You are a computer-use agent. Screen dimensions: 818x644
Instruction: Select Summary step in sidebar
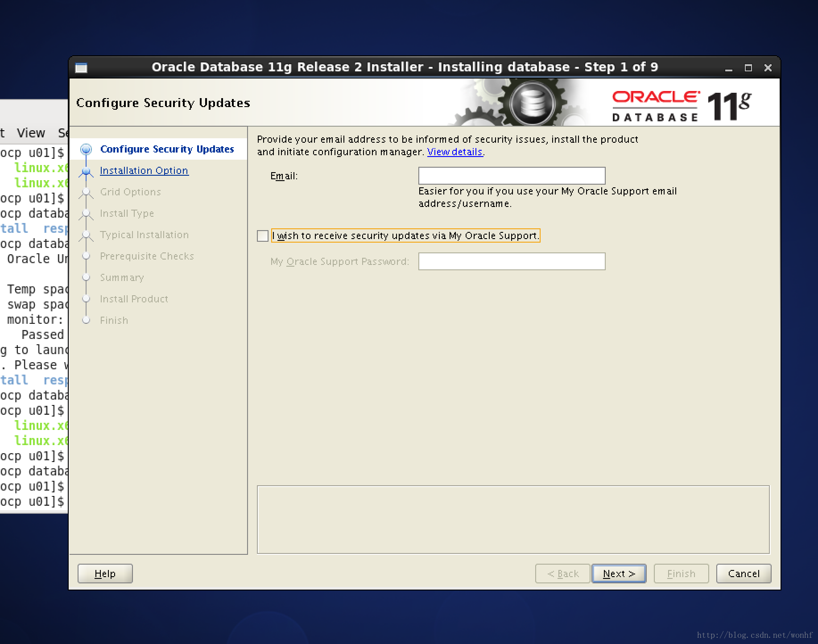(x=122, y=277)
